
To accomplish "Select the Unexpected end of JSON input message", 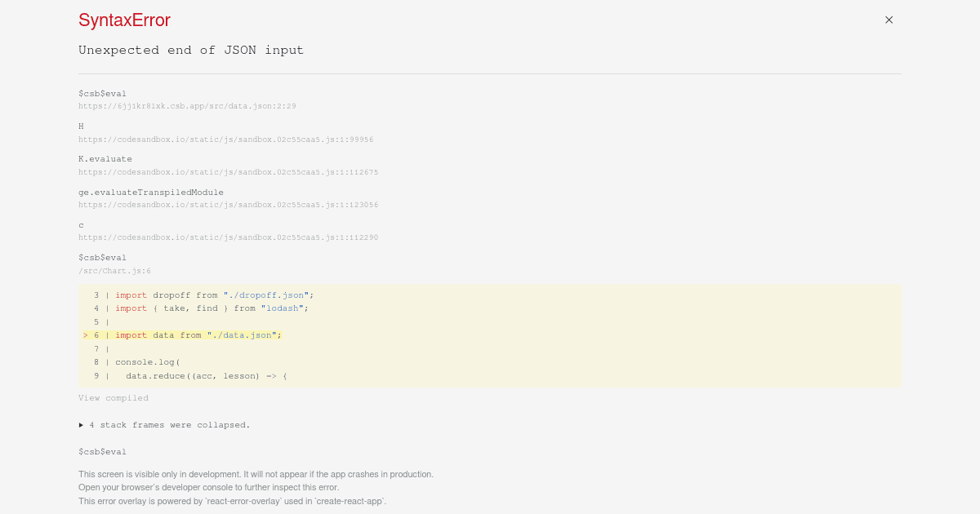I will (x=191, y=50).
